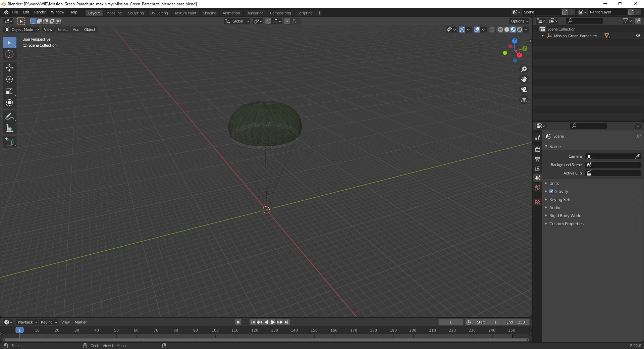Pin the Scene properties panel
The height and width of the screenshot is (349, 644).
pyautogui.click(x=638, y=136)
